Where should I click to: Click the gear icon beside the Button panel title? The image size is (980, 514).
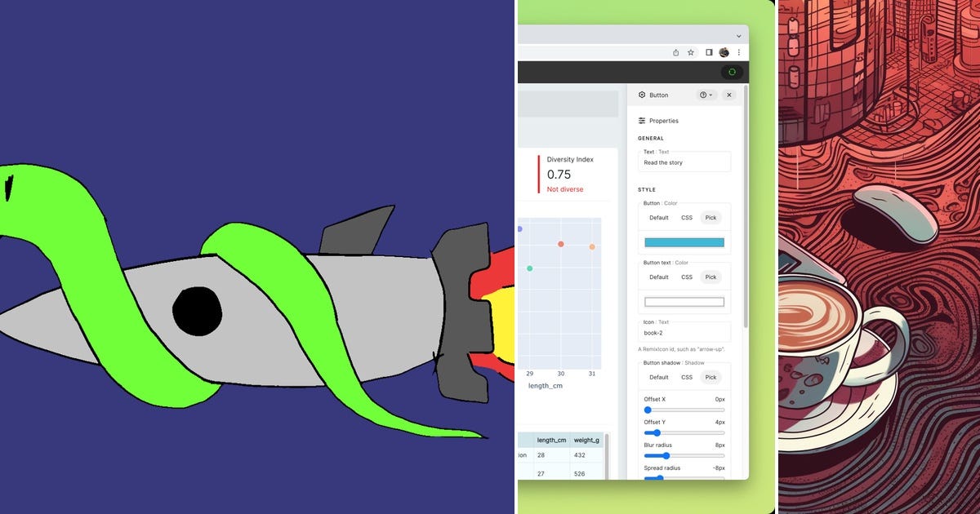coord(642,95)
